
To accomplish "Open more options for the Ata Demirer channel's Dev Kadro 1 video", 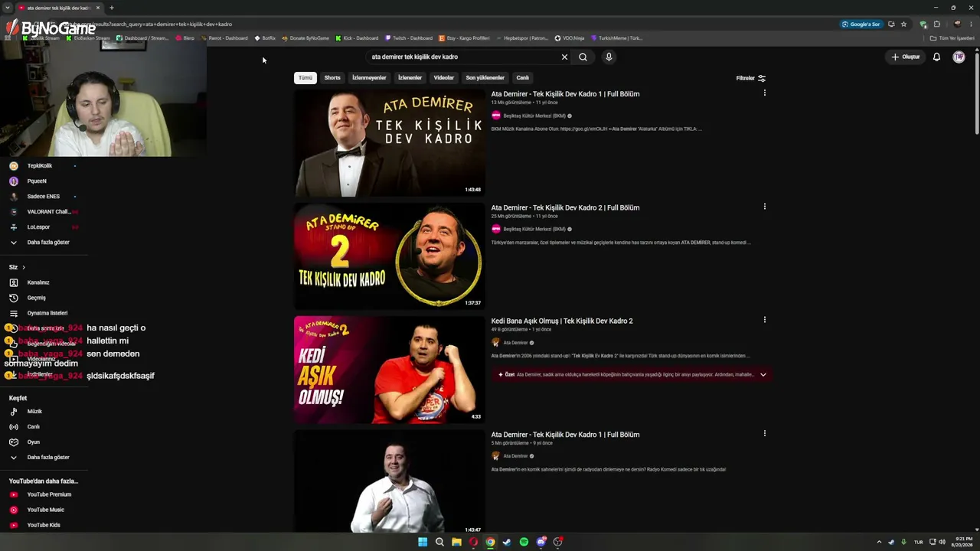I will (x=764, y=433).
